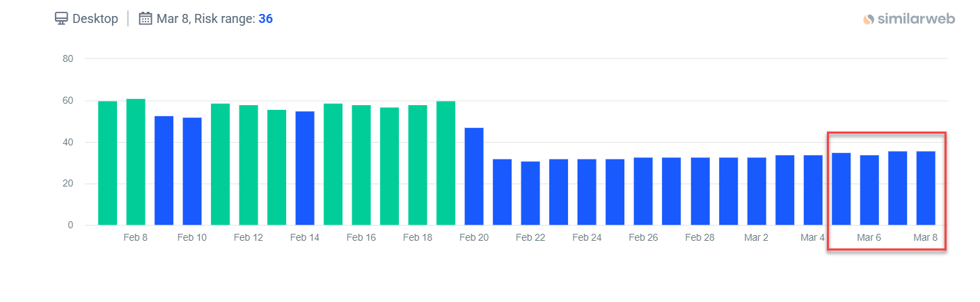Select the green bar above Feb 16
This screenshot has height=302, width=980.
(x=361, y=165)
